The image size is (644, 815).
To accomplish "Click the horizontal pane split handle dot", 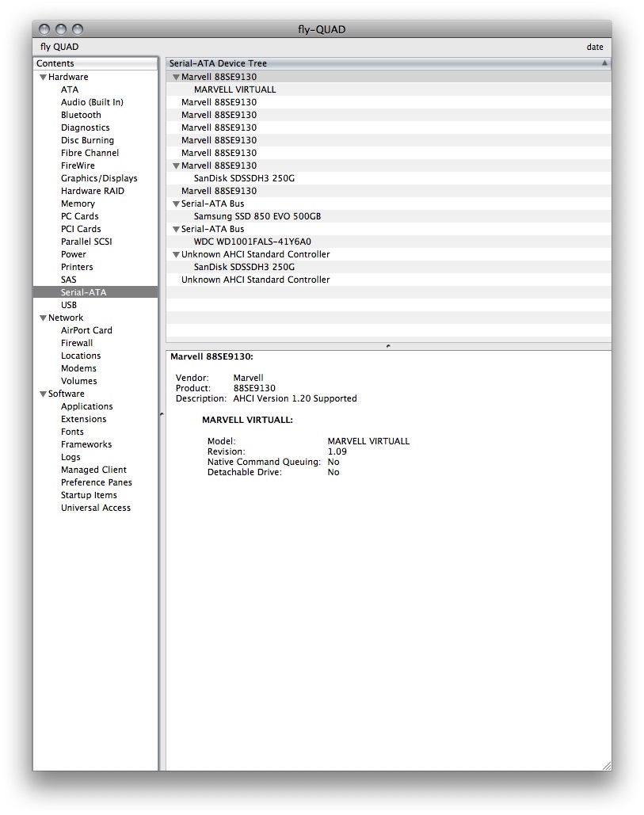I will click(x=388, y=346).
